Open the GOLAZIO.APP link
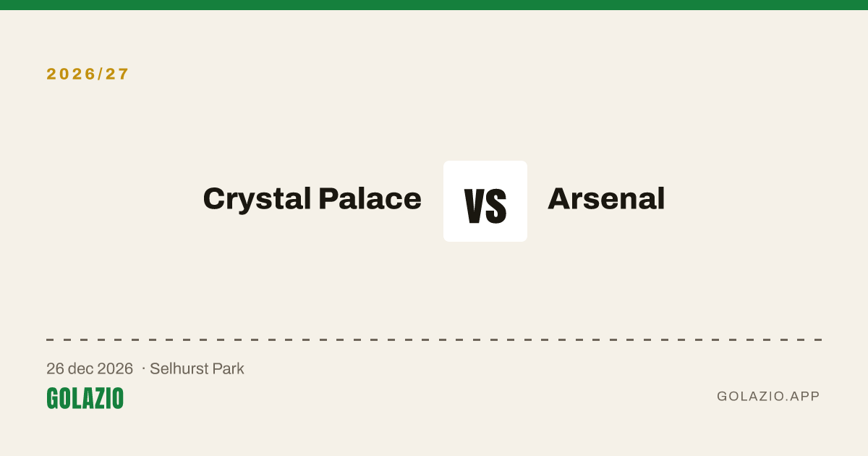 coord(768,396)
